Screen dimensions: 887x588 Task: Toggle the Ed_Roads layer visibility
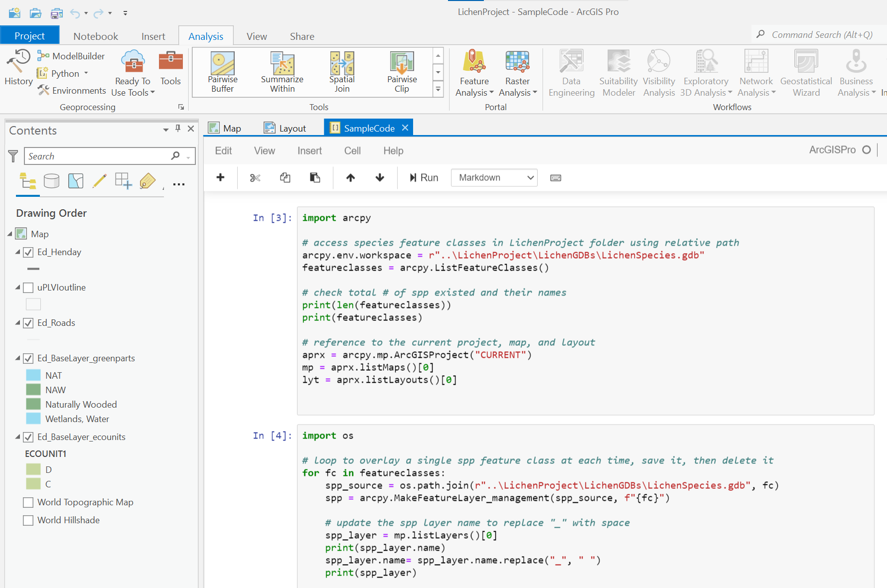28,323
